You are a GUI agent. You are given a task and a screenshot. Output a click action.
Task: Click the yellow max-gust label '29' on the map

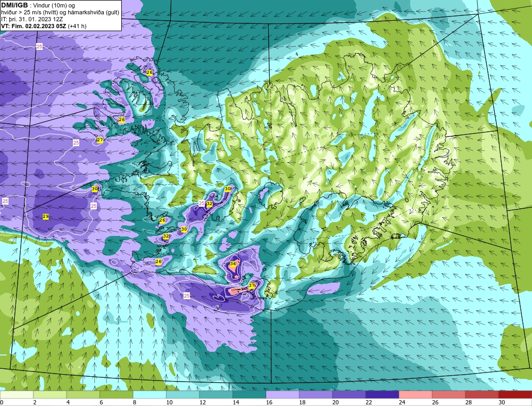46,216
